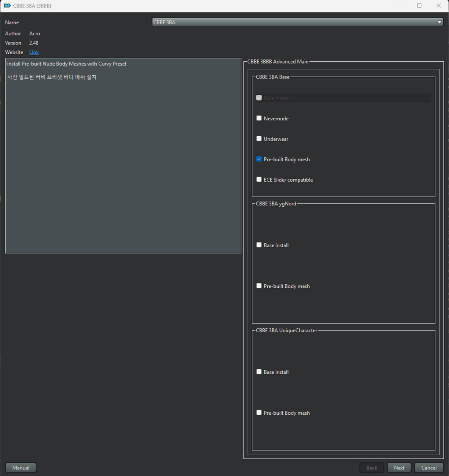
Task: Click the Next button
Action: [x=399, y=468]
